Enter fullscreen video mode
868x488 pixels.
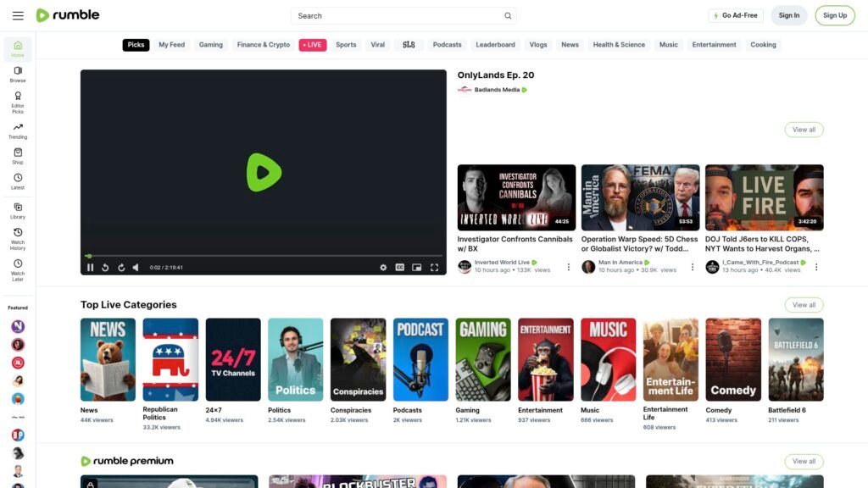tap(434, 268)
